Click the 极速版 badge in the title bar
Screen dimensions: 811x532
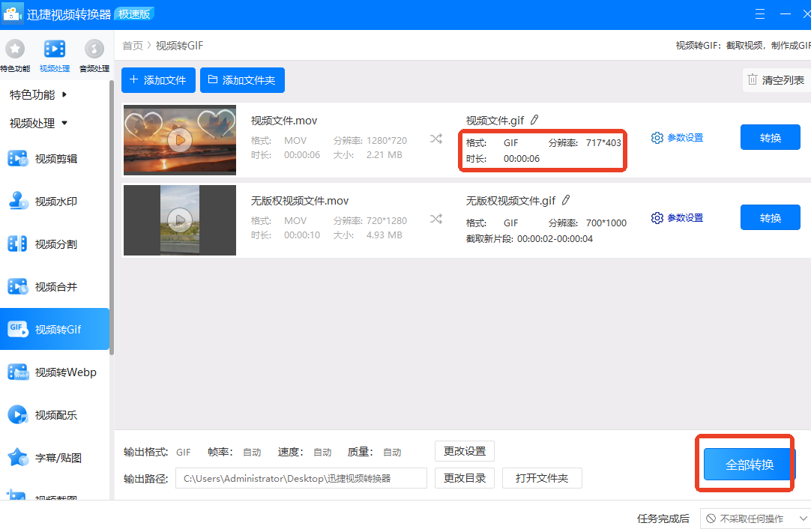point(134,14)
